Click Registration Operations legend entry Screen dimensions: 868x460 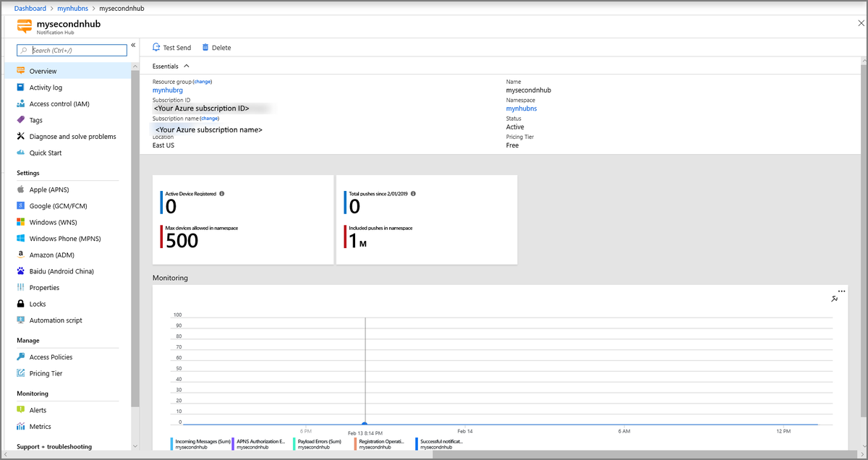[379, 444]
